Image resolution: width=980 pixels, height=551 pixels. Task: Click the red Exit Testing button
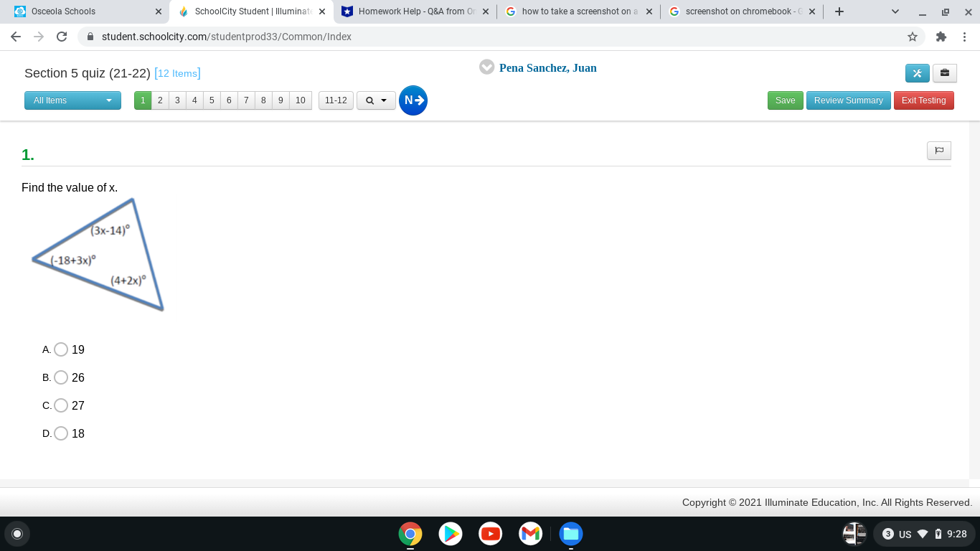click(x=924, y=100)
